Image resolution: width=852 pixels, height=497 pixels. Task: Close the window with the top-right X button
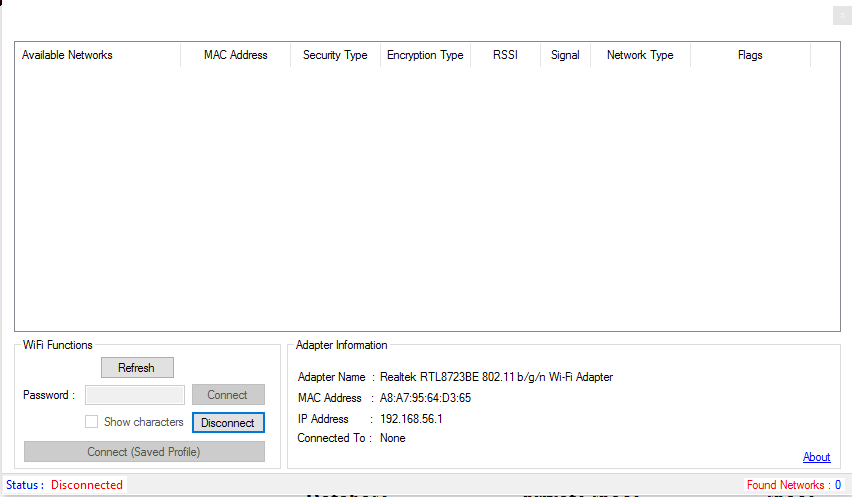pyautogui.click(x=840, y=15)
